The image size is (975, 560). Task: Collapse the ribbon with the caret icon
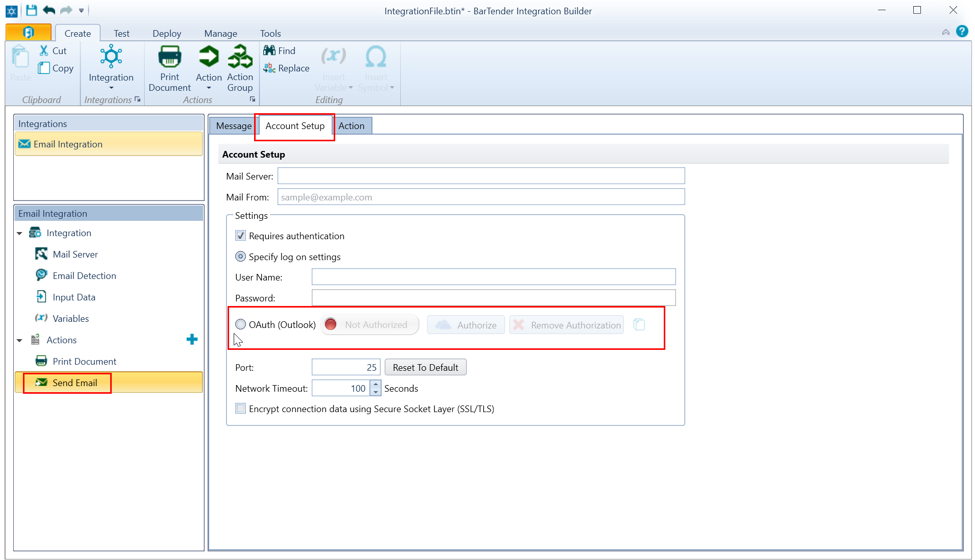(x=946, y=32)
